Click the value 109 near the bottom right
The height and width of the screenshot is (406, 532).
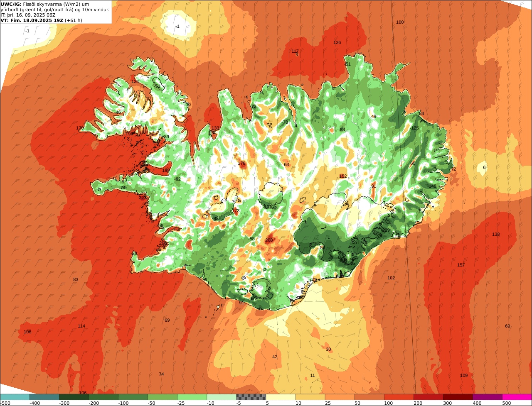point(464,376)
